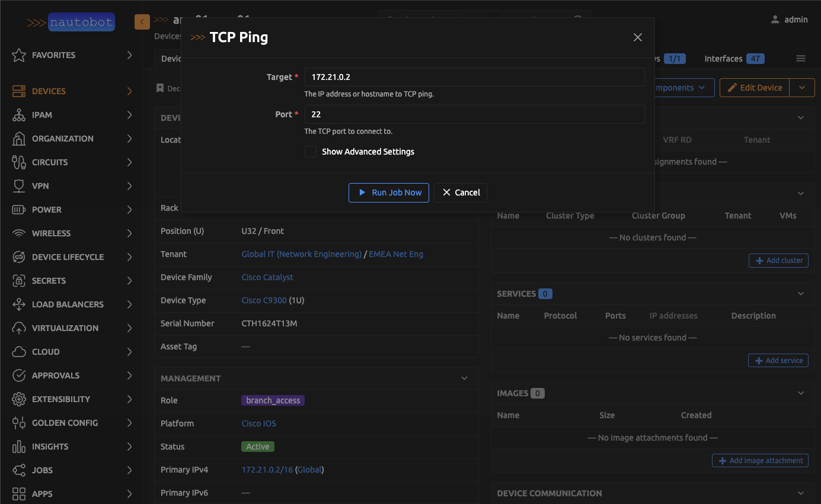
Task: Open the Insights bar chart icon
Action: (x=19, y=447)
